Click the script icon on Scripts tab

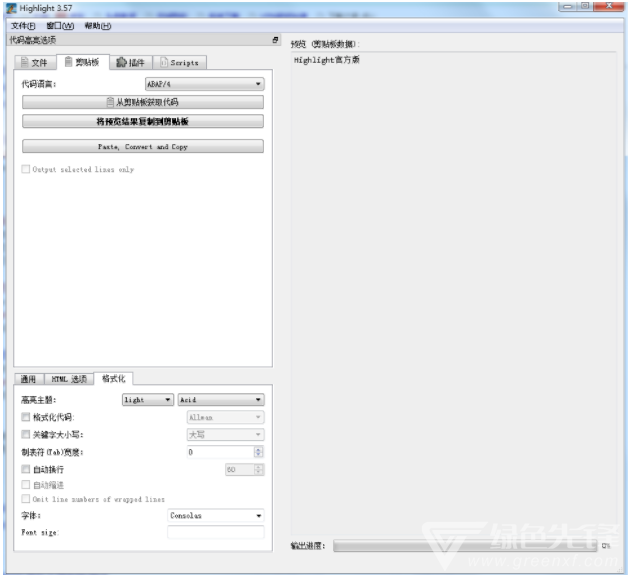click(x=164, y=63)
